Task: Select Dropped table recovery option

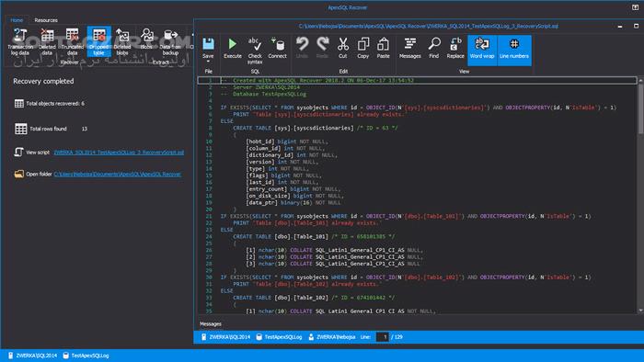Action: 99,41
